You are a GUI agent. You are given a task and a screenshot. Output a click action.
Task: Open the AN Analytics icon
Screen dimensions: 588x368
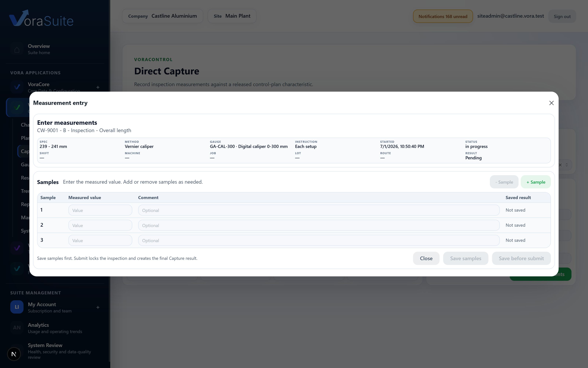click(17, 328)
